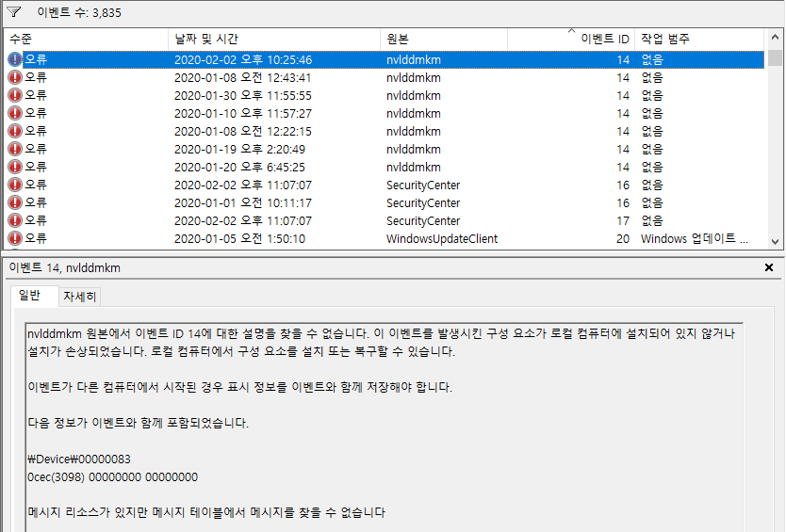Click the 0cec(3098) 00000000 00000000 line
The width and height of the screenshot is (786, 532).
(x=113, y=476)
